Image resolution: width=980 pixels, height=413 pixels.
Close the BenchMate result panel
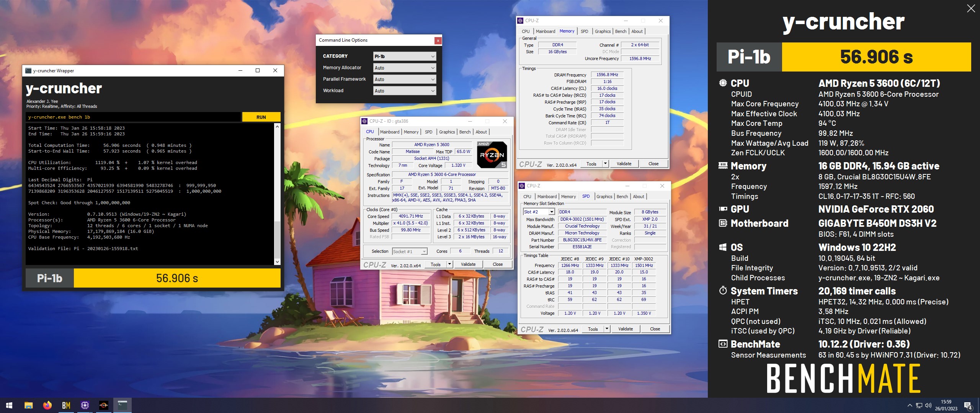(x=971, y=8)
